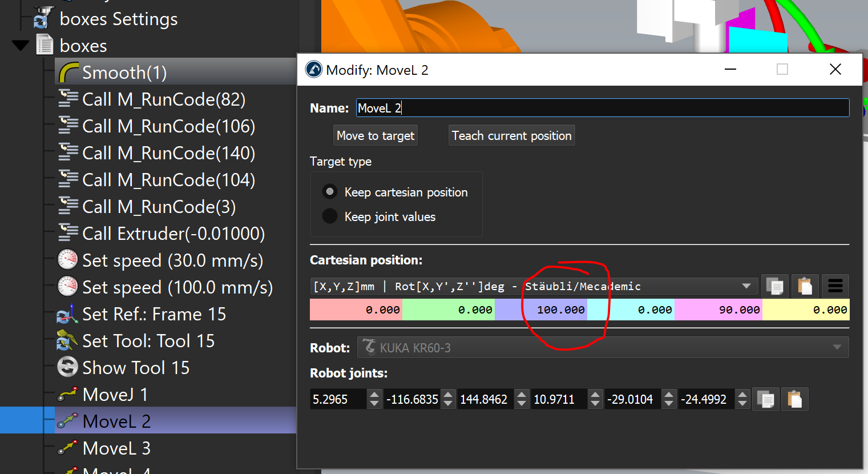
Task: Click the Show Tool 15 icon
Action: [x=67, y=367]
